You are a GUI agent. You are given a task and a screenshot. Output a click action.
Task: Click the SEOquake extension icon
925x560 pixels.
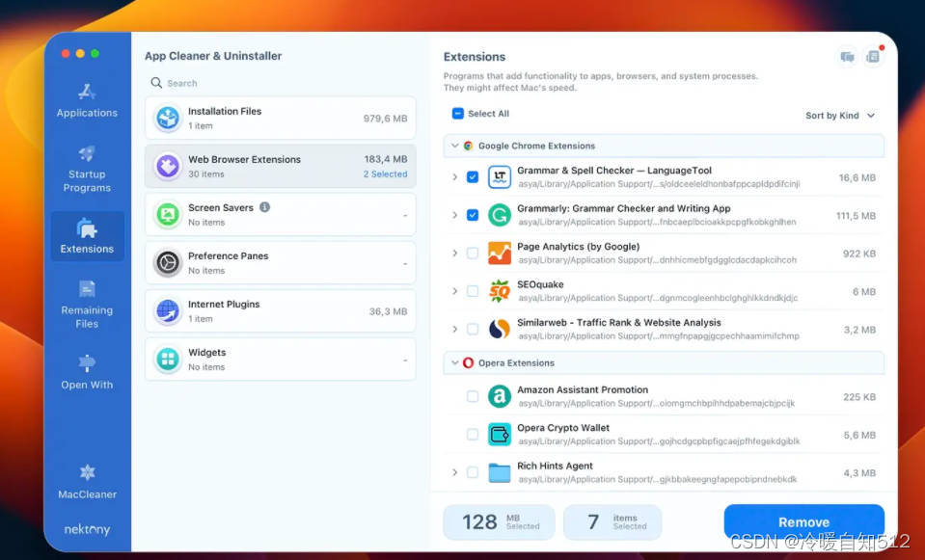(499, 291)
